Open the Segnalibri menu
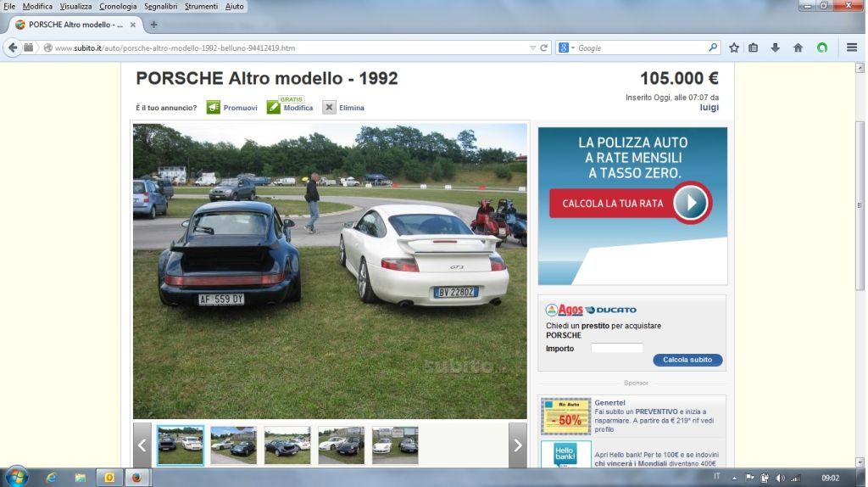This screenshot has height=487, width=868. [x=160, y=6]
